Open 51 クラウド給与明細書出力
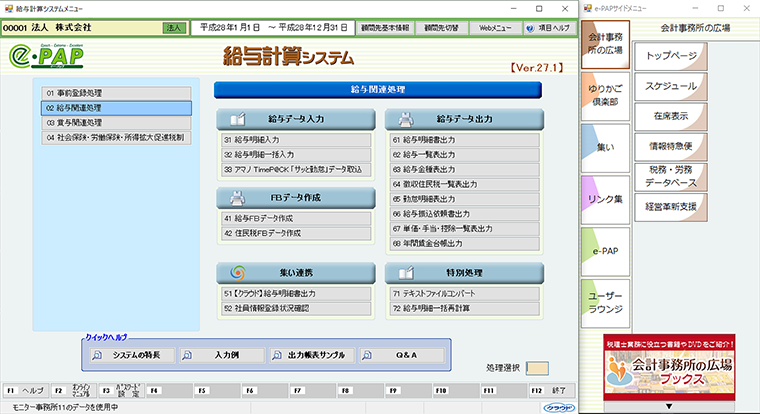760x414 pixels. 296,294
